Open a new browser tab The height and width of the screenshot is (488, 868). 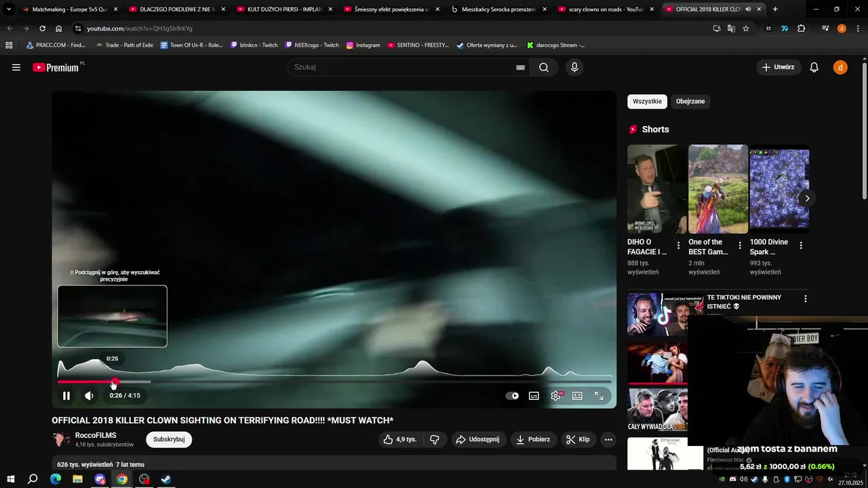775,9
